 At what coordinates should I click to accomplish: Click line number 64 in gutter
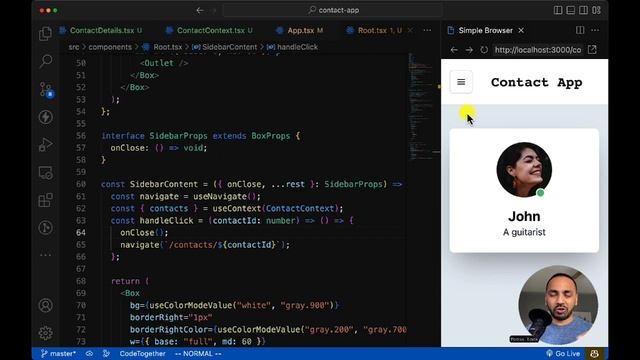[x=81, y=233]
